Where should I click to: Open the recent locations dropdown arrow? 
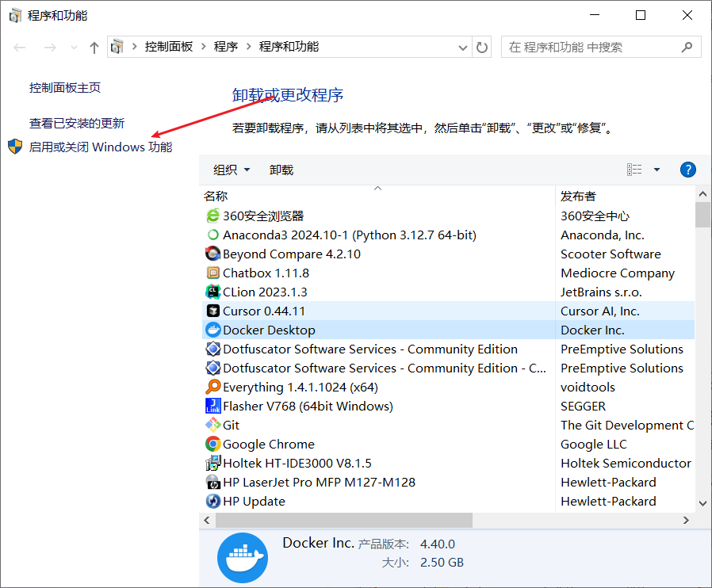[x=74, y=48]
